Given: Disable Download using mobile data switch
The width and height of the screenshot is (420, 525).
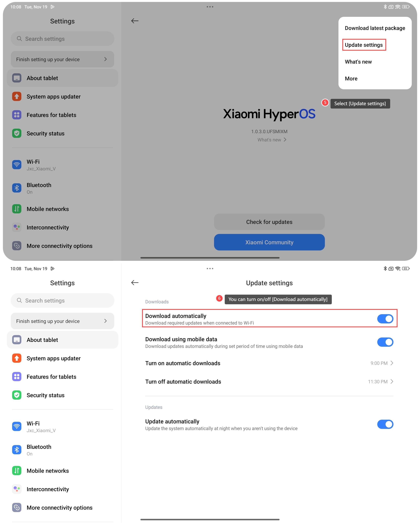Looking at the screenshot, I should tap(385, 342).
